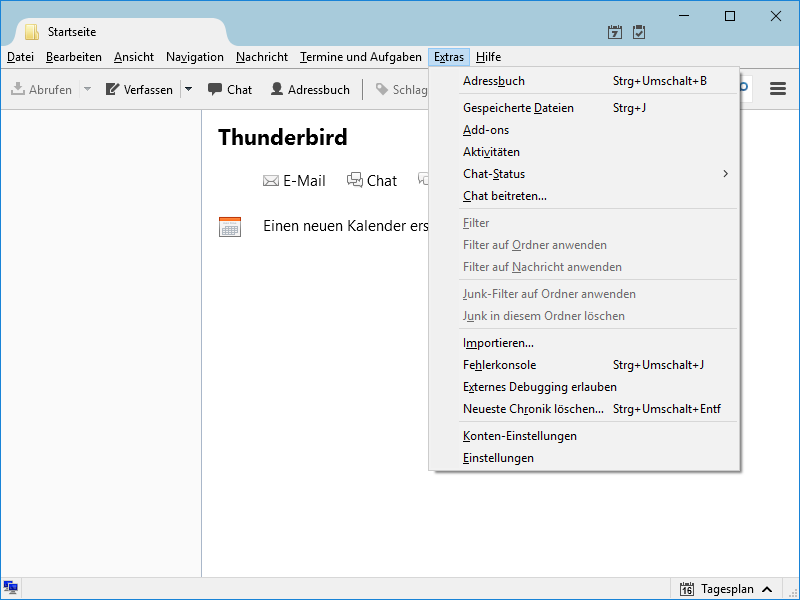The image size is (800, 600).
Task: Toggle the Tagesplan pane in the status bar
Action: click(726, 589)
